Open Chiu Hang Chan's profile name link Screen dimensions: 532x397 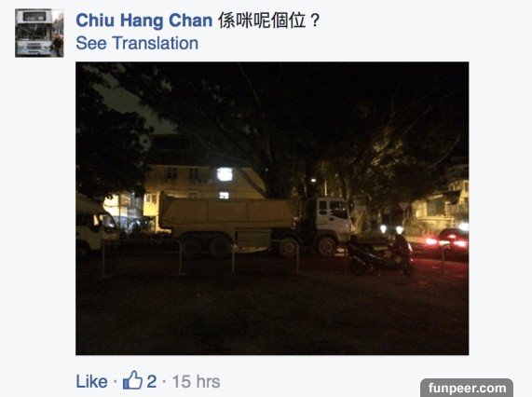click(143, 21)
